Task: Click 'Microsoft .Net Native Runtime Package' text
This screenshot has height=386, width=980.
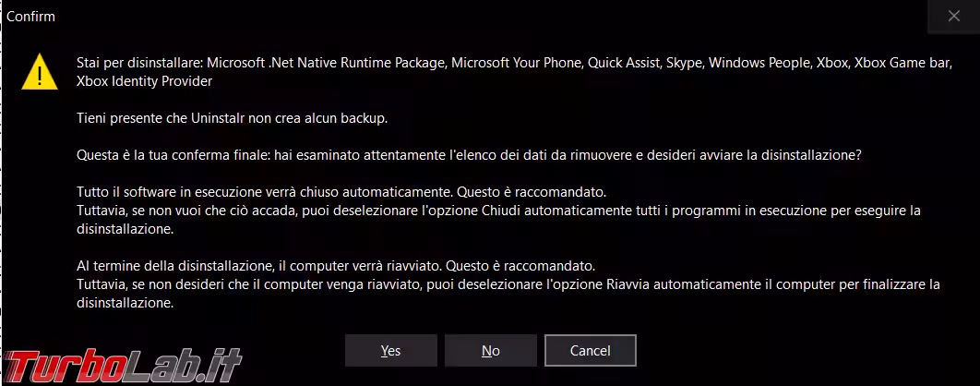Action: coord(327,63)
